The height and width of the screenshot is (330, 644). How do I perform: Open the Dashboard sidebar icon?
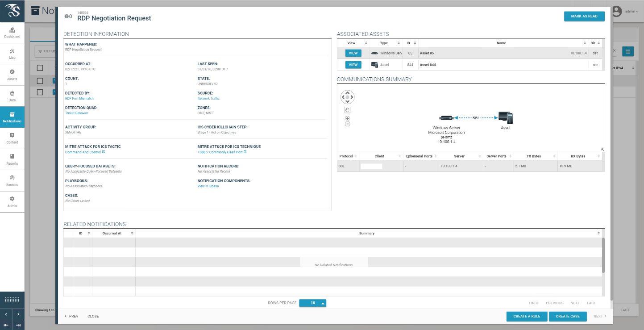(12, 32)
